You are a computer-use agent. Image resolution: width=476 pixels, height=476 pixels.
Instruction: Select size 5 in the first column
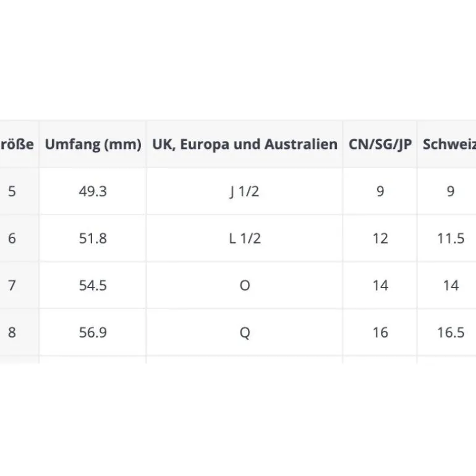click(12, 192)
